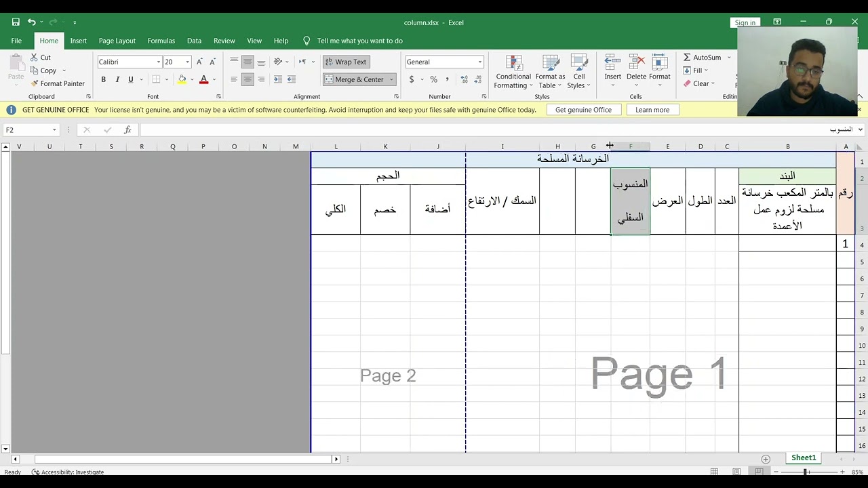Open the General number format dropdown
868x488 pixels.
(479, 62)
